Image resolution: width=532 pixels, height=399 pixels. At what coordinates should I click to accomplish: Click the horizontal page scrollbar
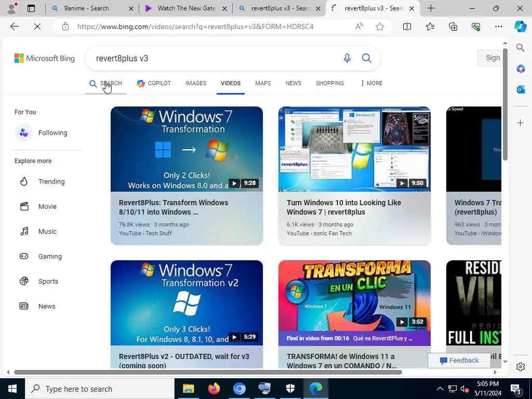pyautogui.click(x=208, y=372)
